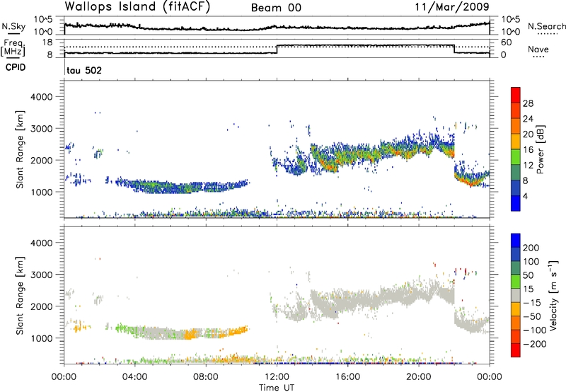Click the '4000' tick in power panel
Screen dimensions: 566x392
click(42, 97)
